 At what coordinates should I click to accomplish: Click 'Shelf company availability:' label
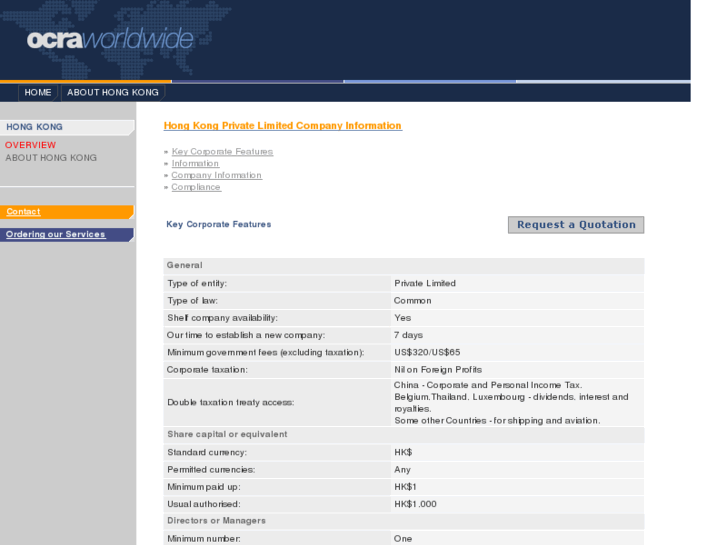tap(223, 318)
